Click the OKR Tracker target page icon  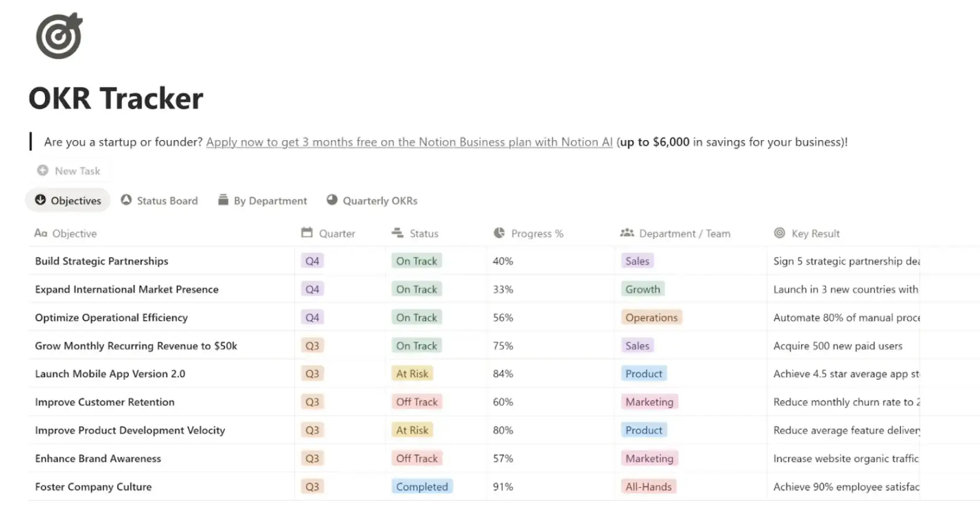[x=59, y=35]
